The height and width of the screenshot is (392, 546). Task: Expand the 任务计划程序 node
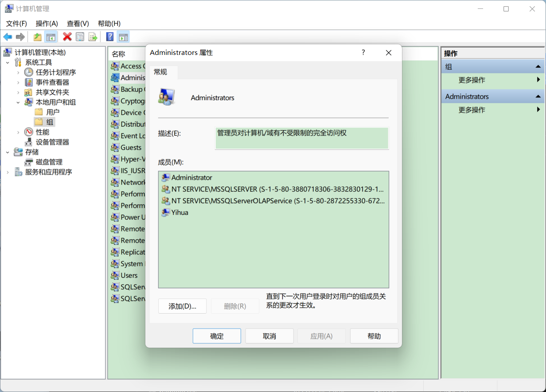pos(18,72)
